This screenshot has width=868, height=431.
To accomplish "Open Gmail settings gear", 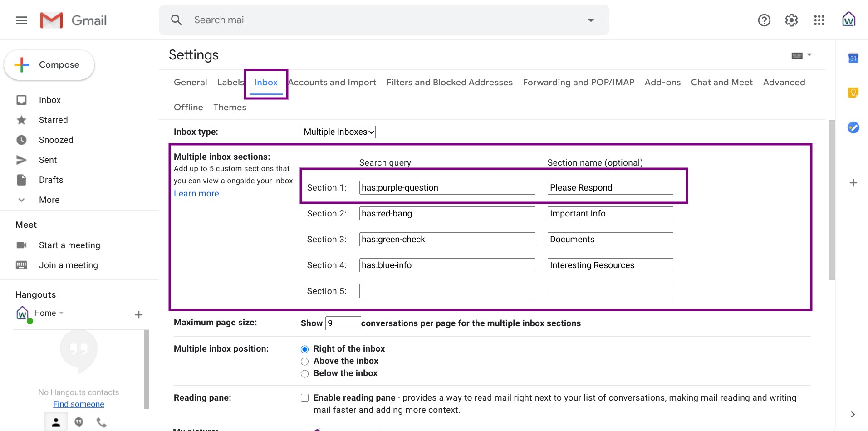I will (x=791, y=20).
